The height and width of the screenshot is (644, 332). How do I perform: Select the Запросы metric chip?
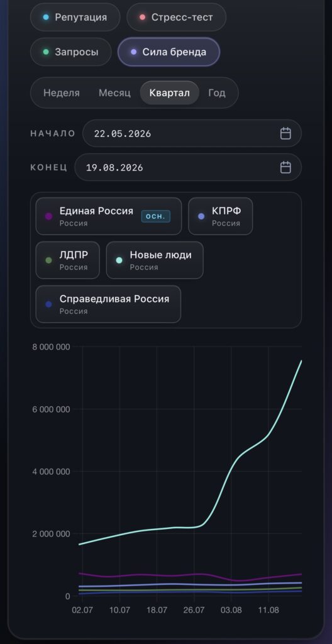point(70,52)
